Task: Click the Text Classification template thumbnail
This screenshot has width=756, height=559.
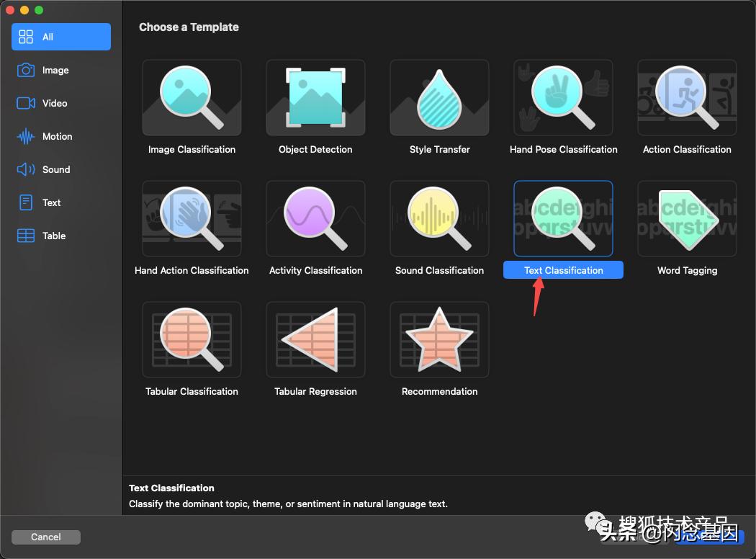Action: (563, 219)
